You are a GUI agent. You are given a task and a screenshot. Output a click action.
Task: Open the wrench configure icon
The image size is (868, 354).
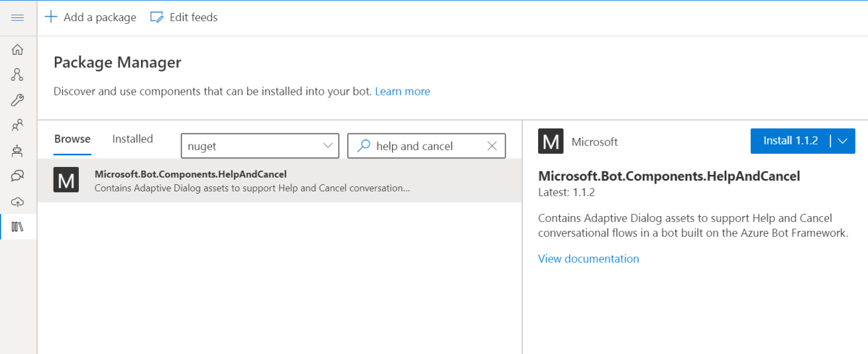(18, 100)
